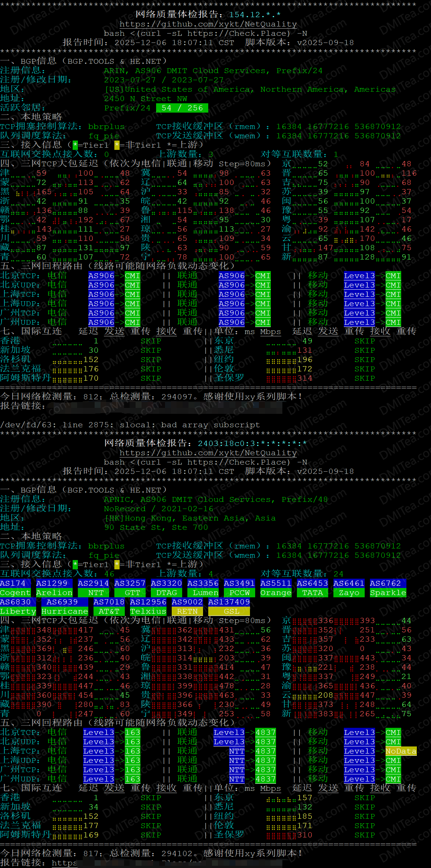The width and height of the screenshot is (431, 868).
Task: Click the green Telxius label
Action: pyautogui.click(x=148, y=611)
